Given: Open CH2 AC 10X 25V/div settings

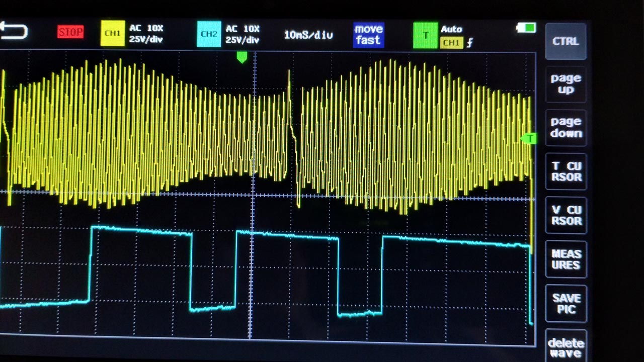Looking at the screenshot, I should (x=242, y=34).
